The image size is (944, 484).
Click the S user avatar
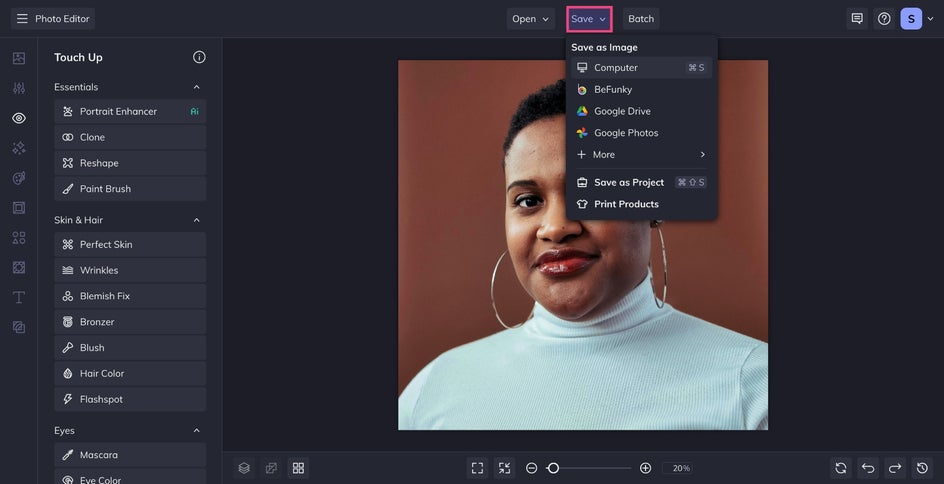coord(911,19)
